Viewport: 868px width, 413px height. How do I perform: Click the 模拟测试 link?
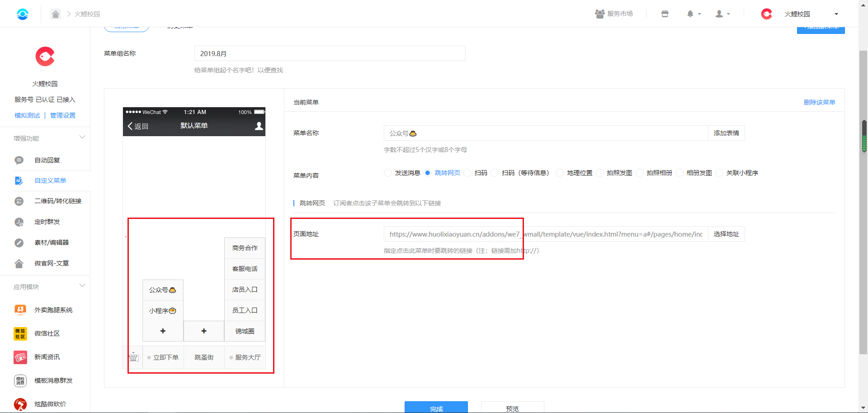tap(27, 115)
